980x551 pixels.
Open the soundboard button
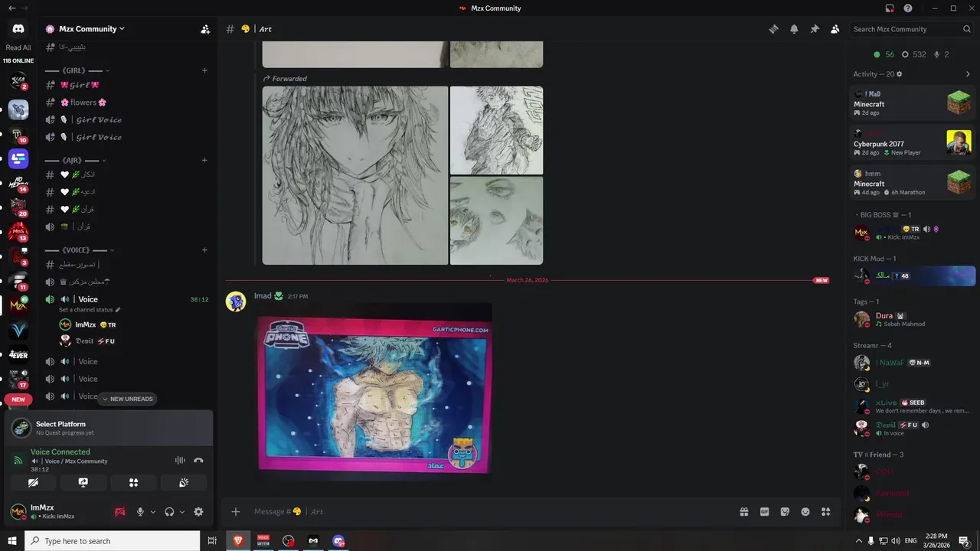(x=184, y=483)
